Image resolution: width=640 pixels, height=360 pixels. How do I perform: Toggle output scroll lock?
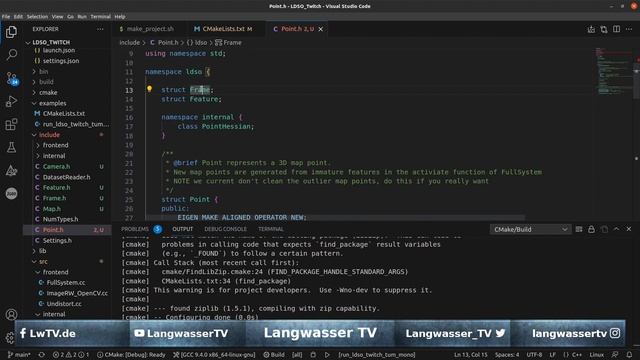(591, 229)
